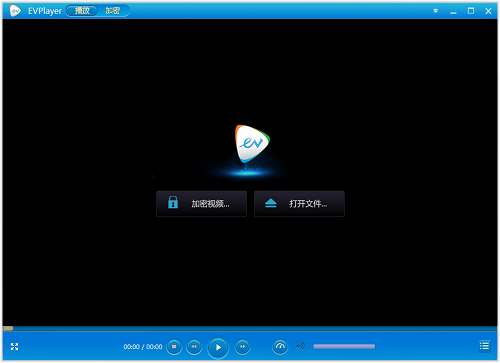This screenshot has width=500, height=363.
Task: Close the EVPlayer window
Action: [488, 11]
